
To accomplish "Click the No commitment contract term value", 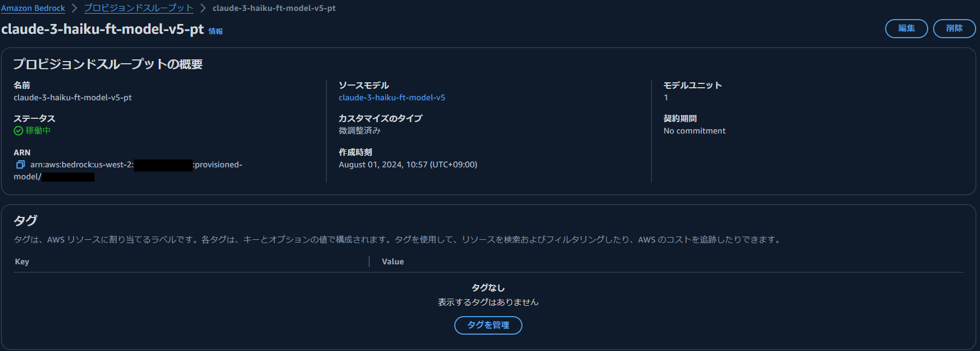I will click(x=694, y=130).
